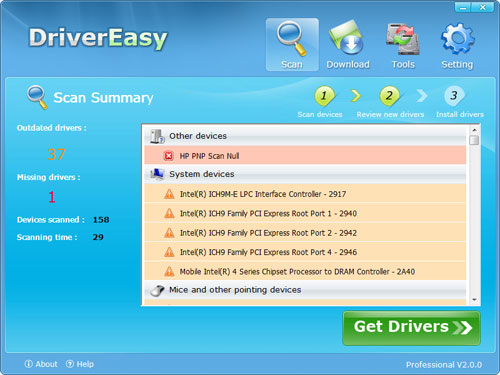Viewport: 500px width, 375px height.
Task: Select PCI Express Root Port 1 - 2940 entry
Action: pyautogui.click(x=305, y=213)
